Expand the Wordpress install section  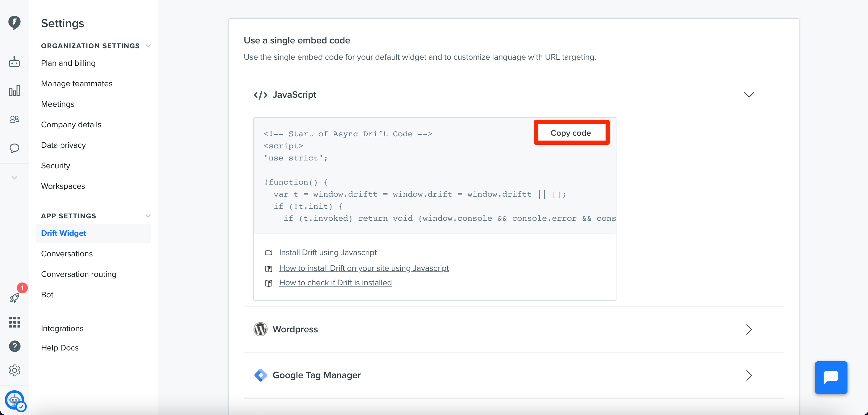pyautogui.click(x=749, y=329)
